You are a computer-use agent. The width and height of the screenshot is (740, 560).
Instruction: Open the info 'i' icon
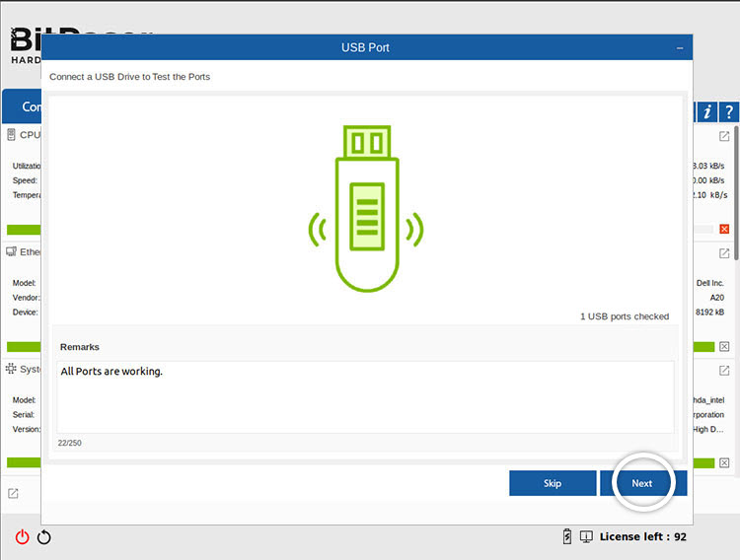[707, 111]
